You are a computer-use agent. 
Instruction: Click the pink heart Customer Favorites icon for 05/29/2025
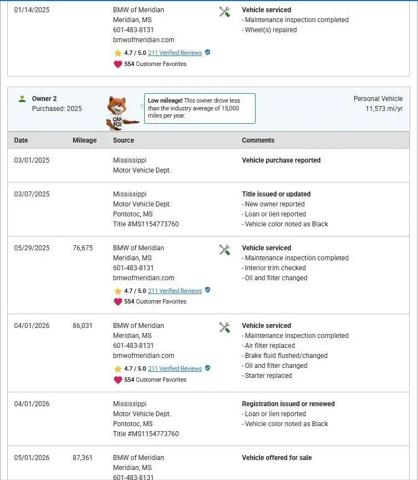tap(118, 302)
